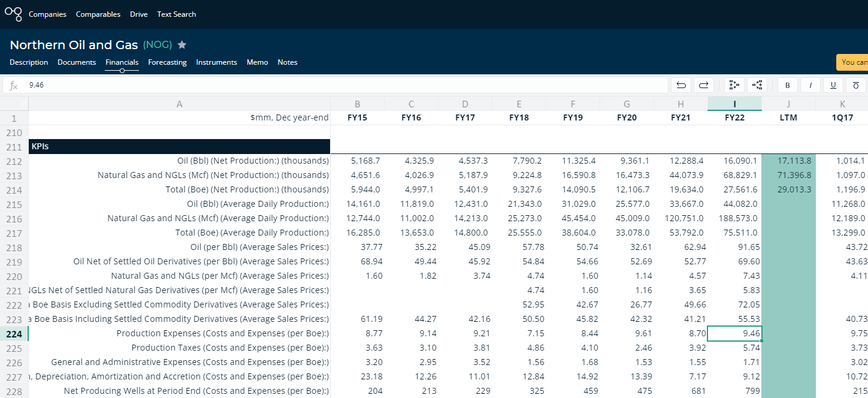Viewport: 868px width, 398px height.
Task: Click the 1Q17 column label cell
Action: click(x=842, y=117)
